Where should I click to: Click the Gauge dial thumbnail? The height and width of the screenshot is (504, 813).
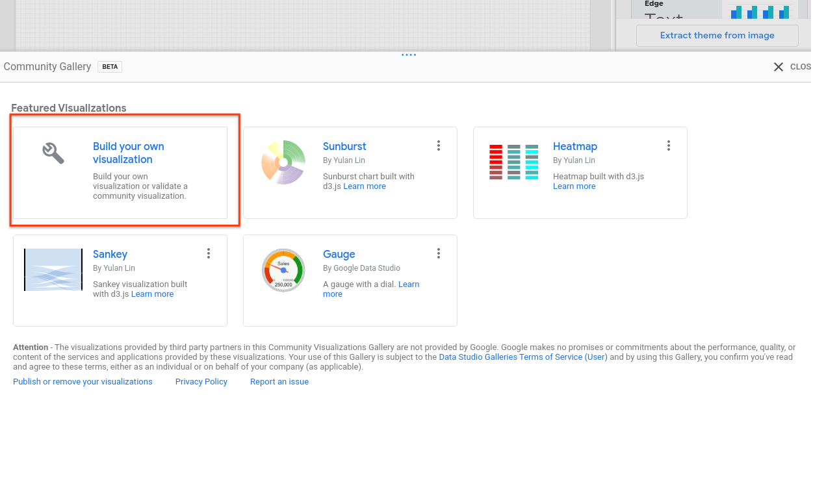click(x=283, y=270)
